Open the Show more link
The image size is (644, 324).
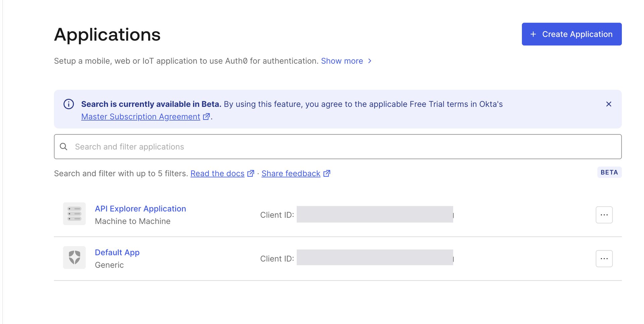(342, 61)
